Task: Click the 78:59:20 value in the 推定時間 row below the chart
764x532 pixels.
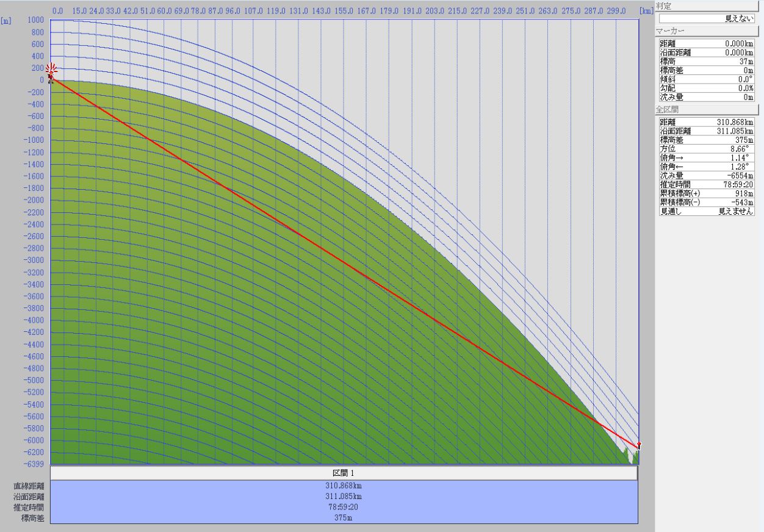Action: (x=344, y=507)
